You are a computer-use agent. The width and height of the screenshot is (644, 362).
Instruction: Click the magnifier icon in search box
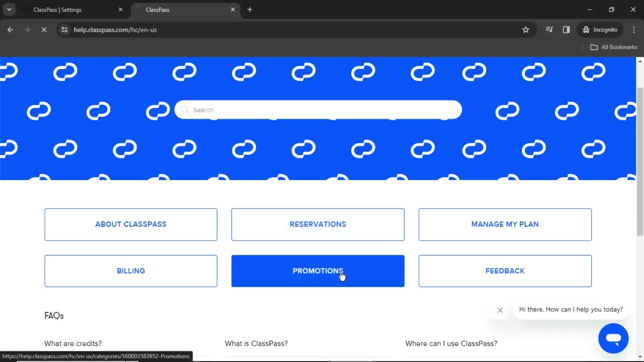pos(185,110)
